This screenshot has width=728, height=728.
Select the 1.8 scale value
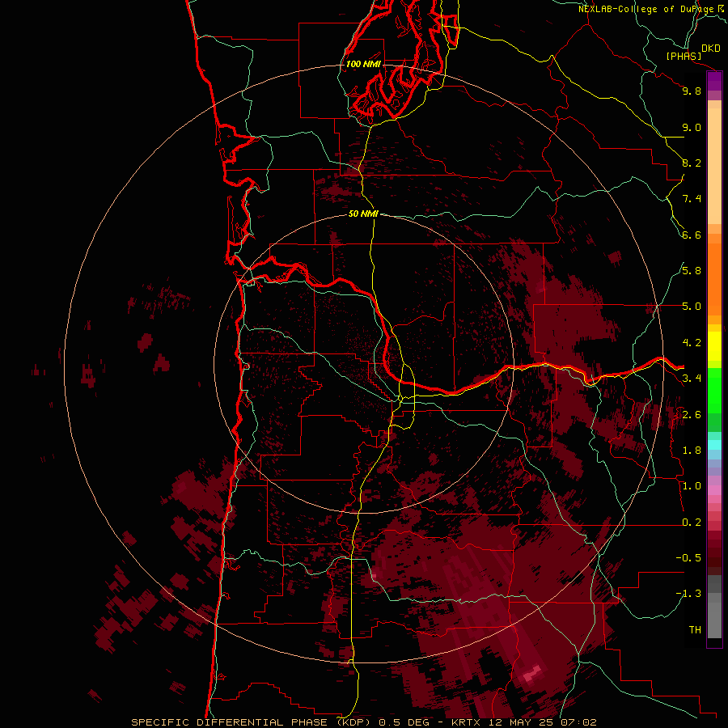pos(692,451)
